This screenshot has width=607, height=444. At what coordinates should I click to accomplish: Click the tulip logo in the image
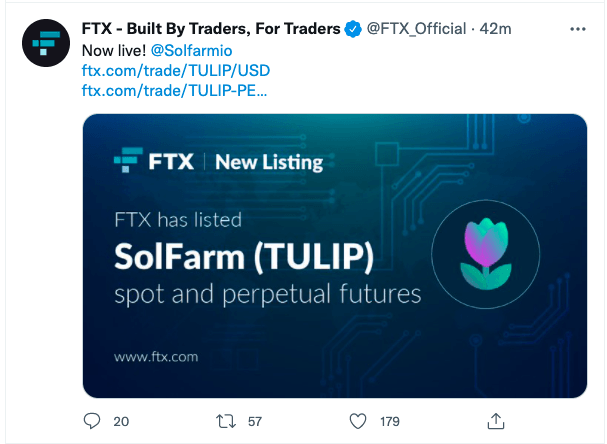tap(487, 250)
